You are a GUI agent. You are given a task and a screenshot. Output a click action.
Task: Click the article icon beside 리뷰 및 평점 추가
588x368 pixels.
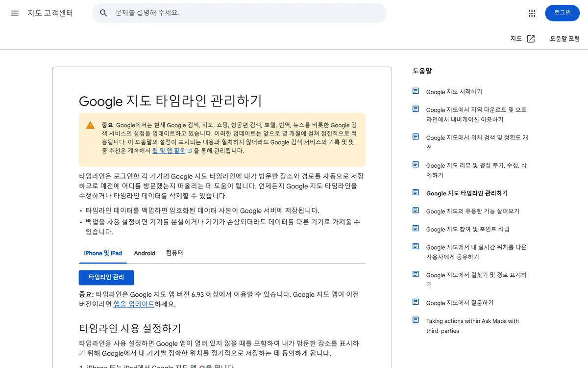(x=416, y=164)
